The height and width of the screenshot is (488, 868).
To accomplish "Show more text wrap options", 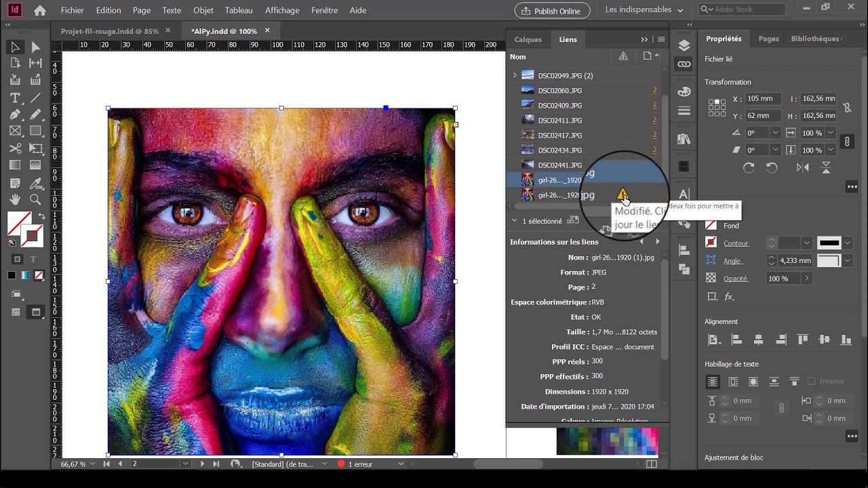I will [x=852, y=436].
